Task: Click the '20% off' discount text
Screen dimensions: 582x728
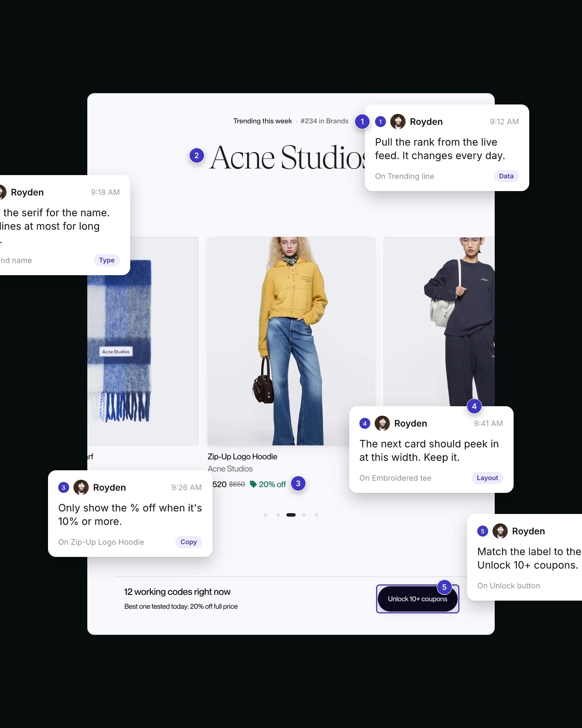Action: click(x=272, y=484)
